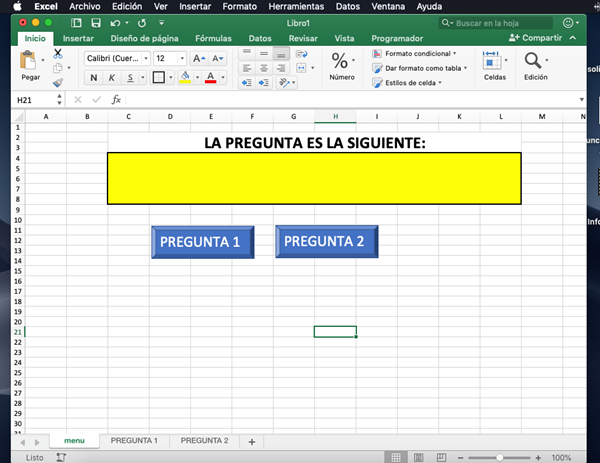Click the fx insert function icon

click(116, 100)
